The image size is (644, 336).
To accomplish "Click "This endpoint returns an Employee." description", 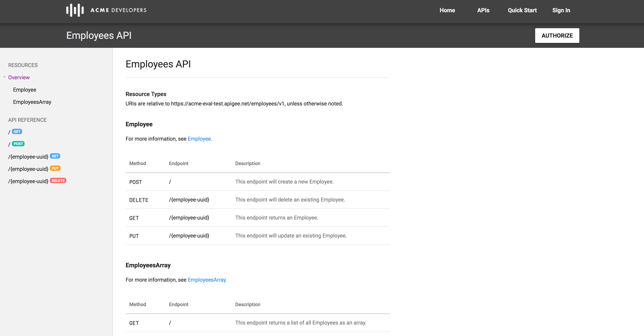I will [x=277, y=218].
